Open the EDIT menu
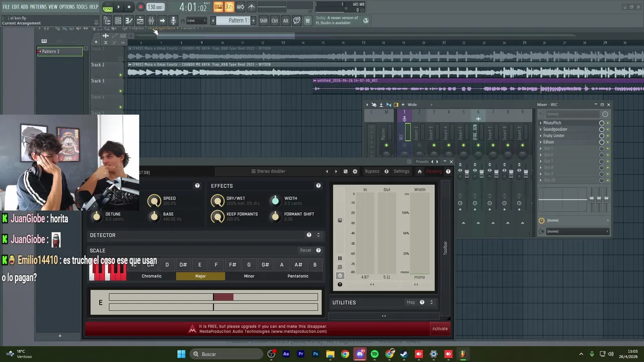644x362 pixels. coord(16,7)
